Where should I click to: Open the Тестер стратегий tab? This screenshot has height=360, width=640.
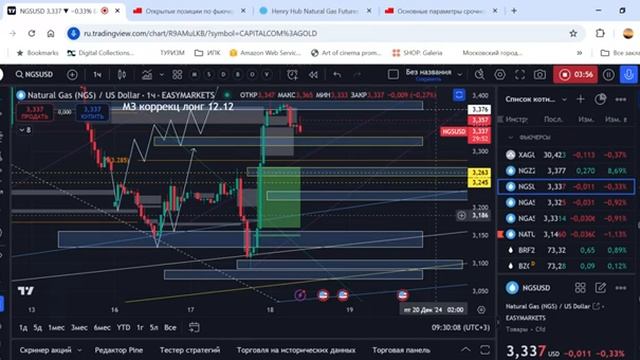coord(190,350)
